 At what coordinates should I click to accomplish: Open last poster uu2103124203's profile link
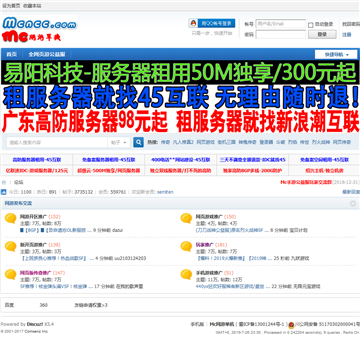(130, 258)
